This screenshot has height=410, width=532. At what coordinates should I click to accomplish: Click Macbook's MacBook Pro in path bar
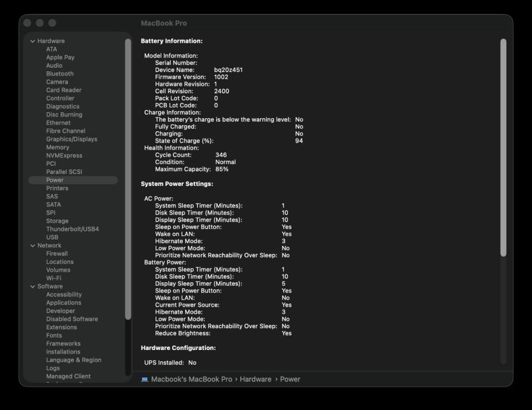[191, 379]
